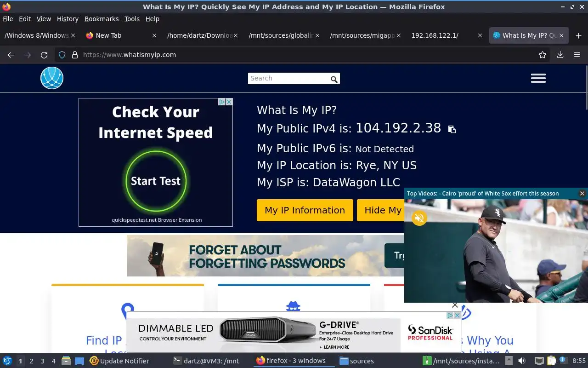Switch to workspace 3

click(x=42, y=361)
